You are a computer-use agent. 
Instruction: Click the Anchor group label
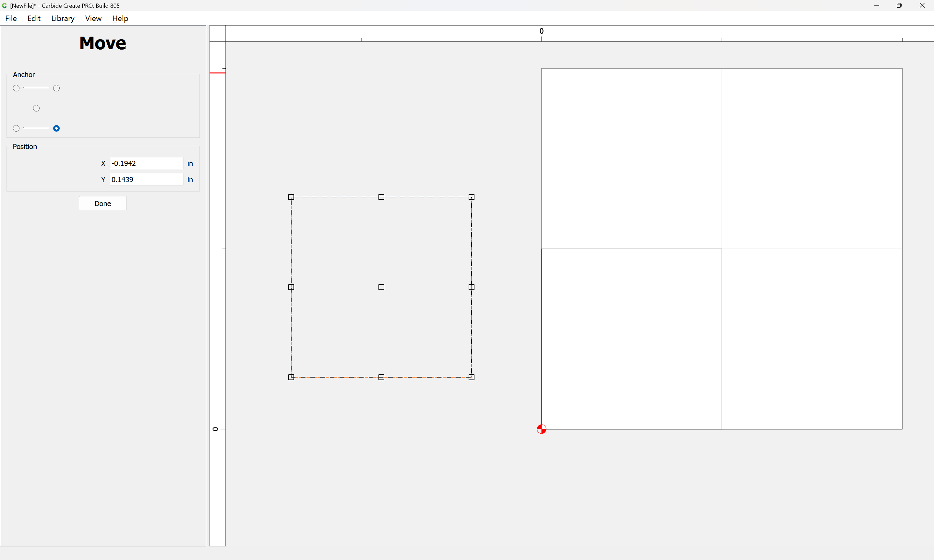pos(24,75)
